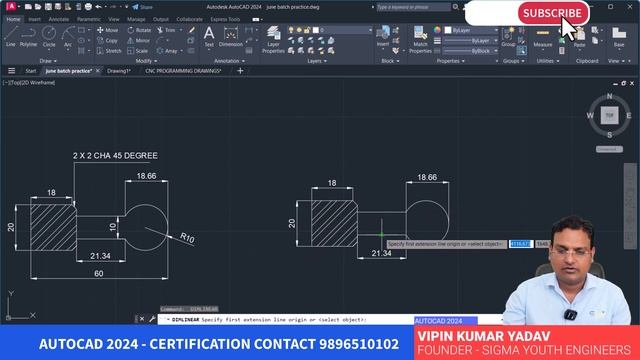Click the Share button in title bar
Image resolution: width=640 pixels, height=360 pixels.
coord(142,7)
